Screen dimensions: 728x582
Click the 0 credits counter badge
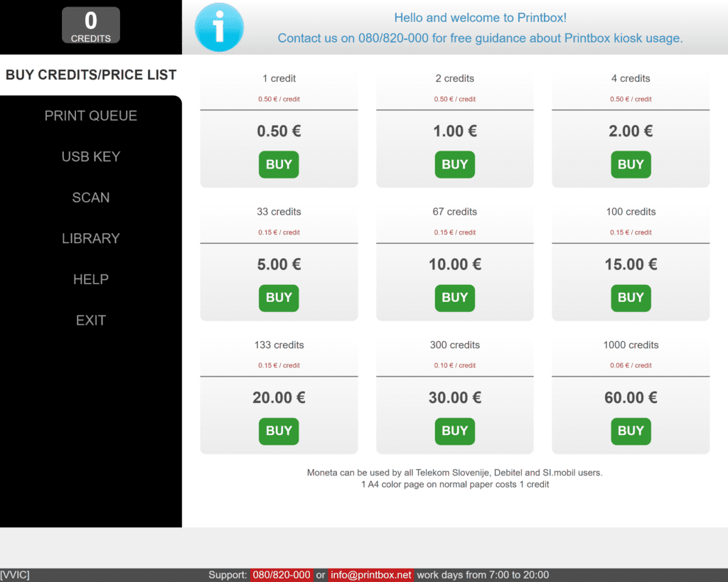point(91,26)
